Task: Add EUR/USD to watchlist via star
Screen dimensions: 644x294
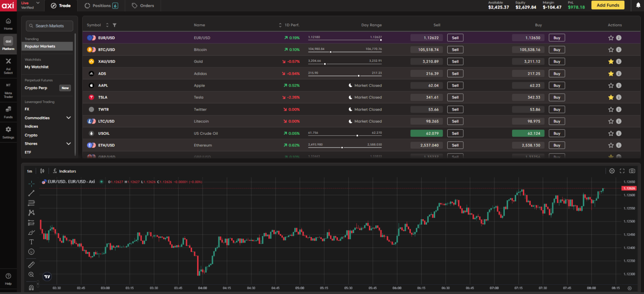Action: [x=611, y=38]
